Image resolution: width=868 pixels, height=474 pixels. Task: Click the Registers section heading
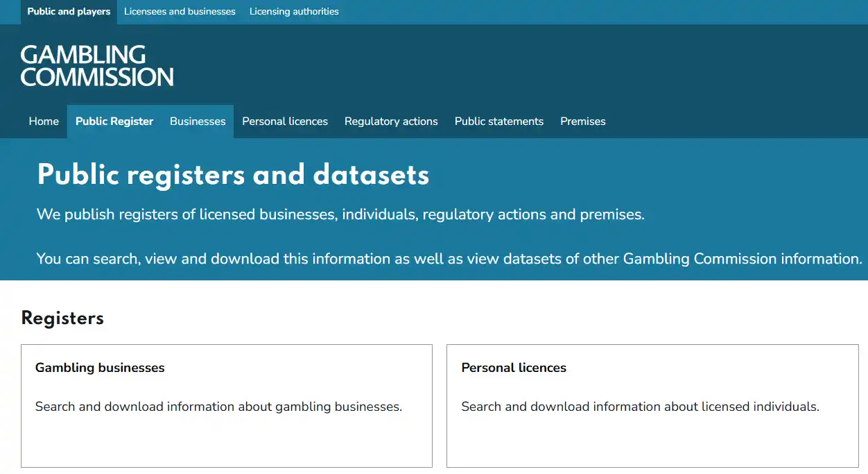tap(62, 319)
